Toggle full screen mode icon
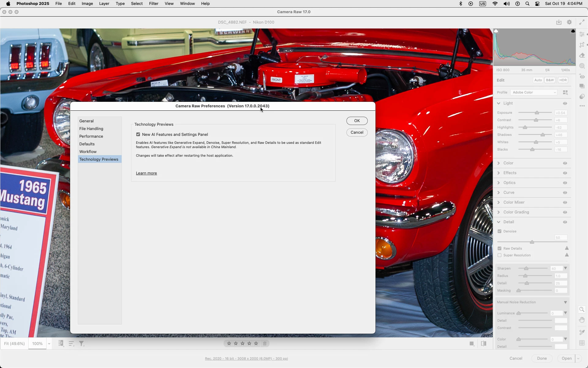The width and height of the screenshot is (588, 368). tap(582, 22)
